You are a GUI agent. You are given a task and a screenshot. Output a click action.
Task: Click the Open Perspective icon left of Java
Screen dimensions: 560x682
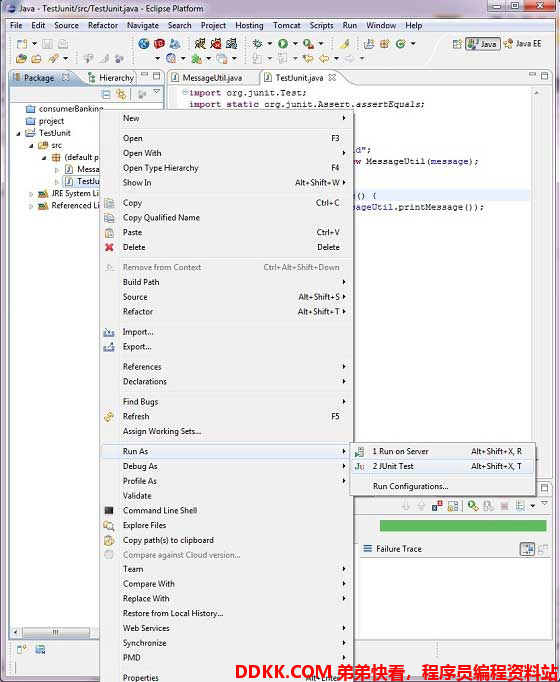457,44
